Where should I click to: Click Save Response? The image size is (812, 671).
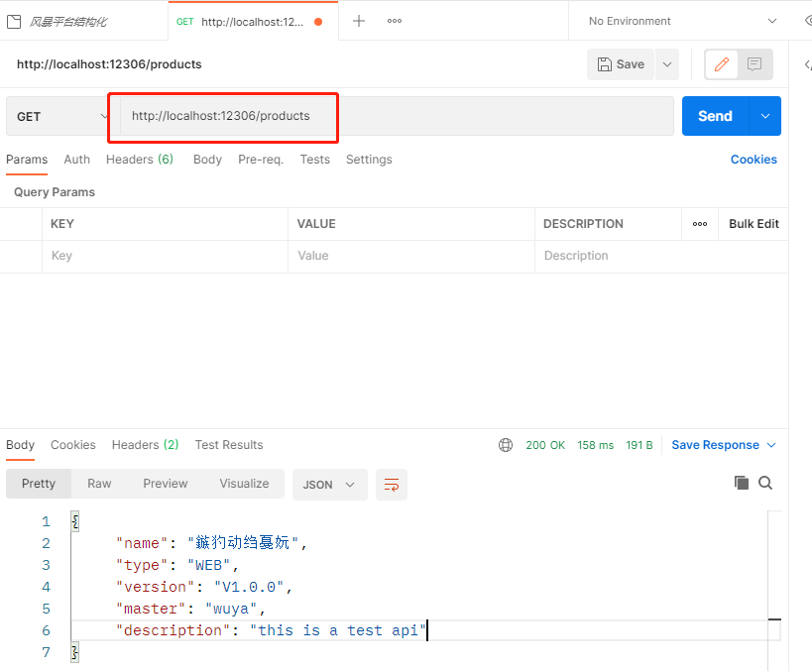coord(715,445)
